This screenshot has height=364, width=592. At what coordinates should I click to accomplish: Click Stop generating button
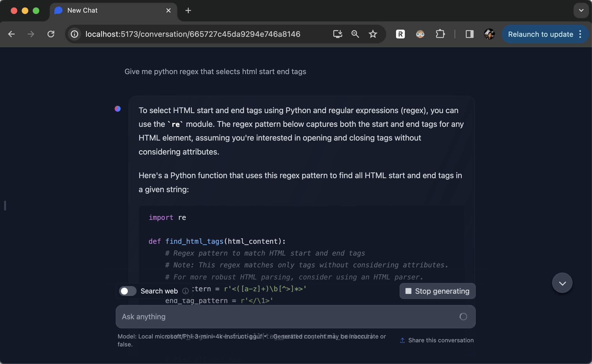[437, 291]
